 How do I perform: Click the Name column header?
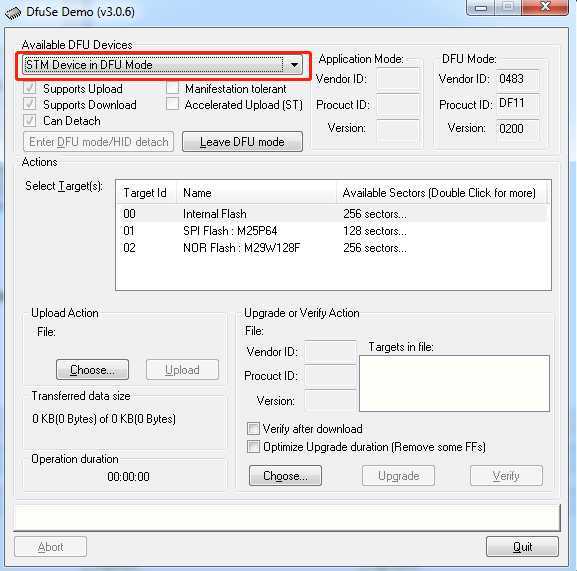[x=257, y=193]
